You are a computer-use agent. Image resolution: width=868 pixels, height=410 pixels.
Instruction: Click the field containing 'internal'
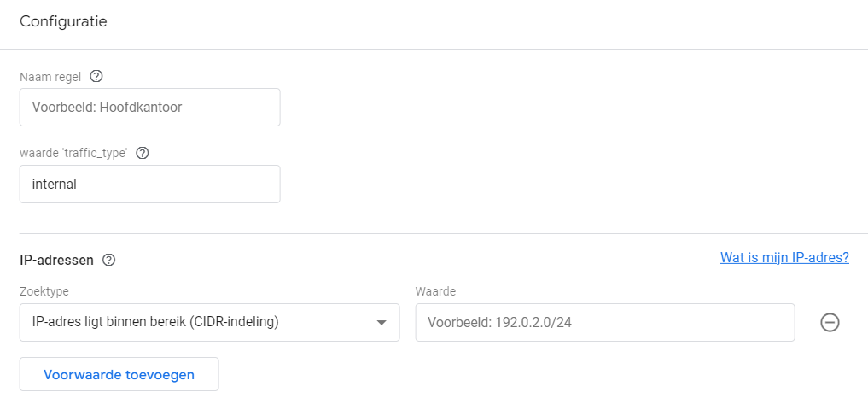(x=149, y=184)
